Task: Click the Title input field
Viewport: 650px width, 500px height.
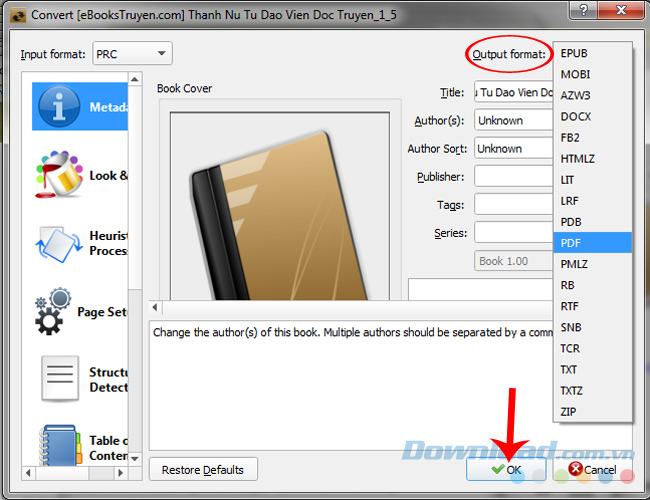Action: tap(514, 92)
